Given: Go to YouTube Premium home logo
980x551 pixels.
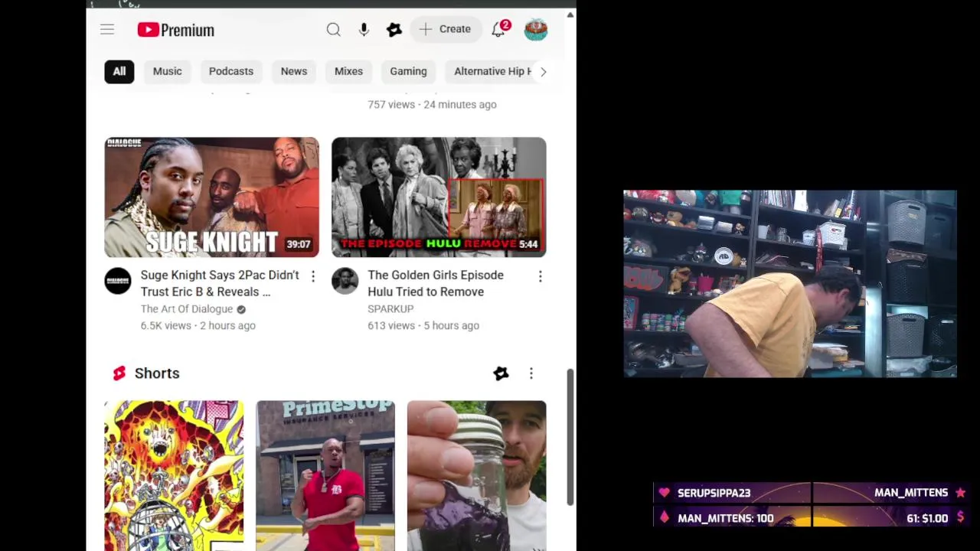Looking at the screenshot, I should [x=176, y=30].
